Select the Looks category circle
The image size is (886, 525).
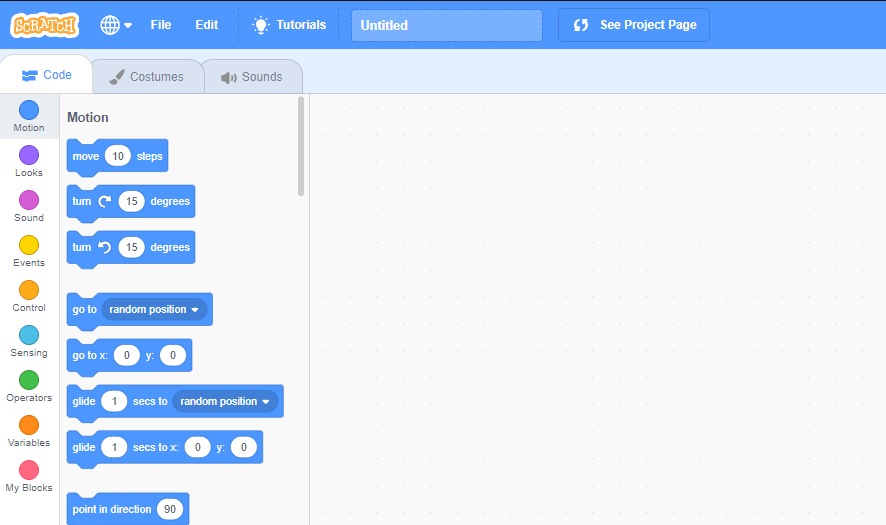click(29, 155)
